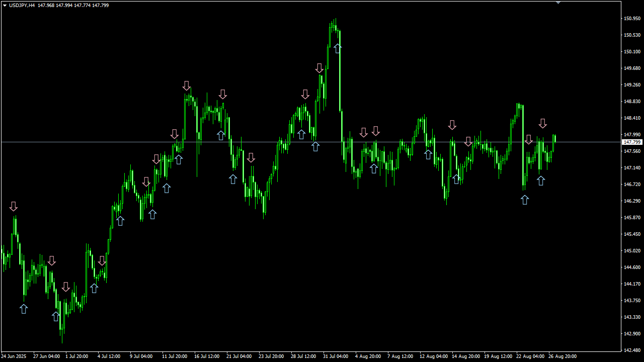Click the gray chart shift triangle at top

(x=558, y=3)
